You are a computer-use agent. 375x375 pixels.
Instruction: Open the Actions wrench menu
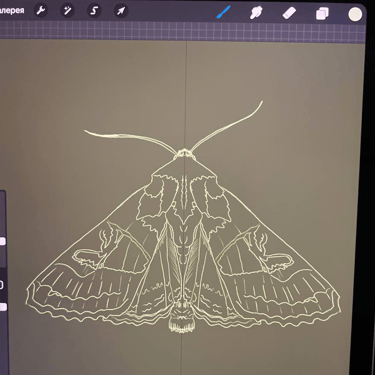pos(41,11)
